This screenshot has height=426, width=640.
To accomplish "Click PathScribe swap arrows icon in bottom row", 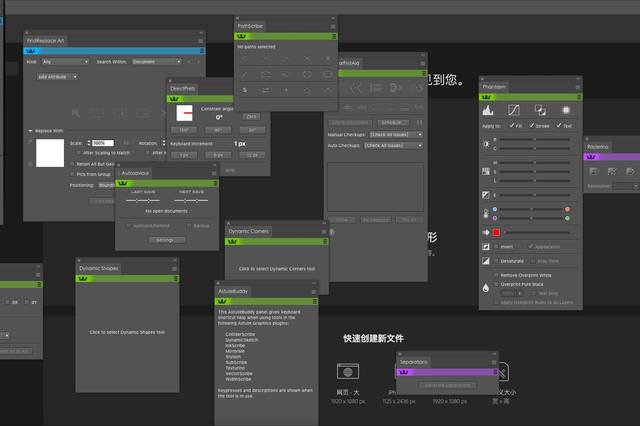I will coord(265,90).
